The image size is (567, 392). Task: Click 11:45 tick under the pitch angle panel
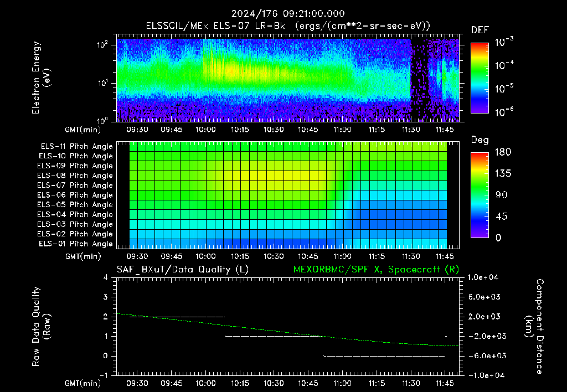tap(445, 256)
